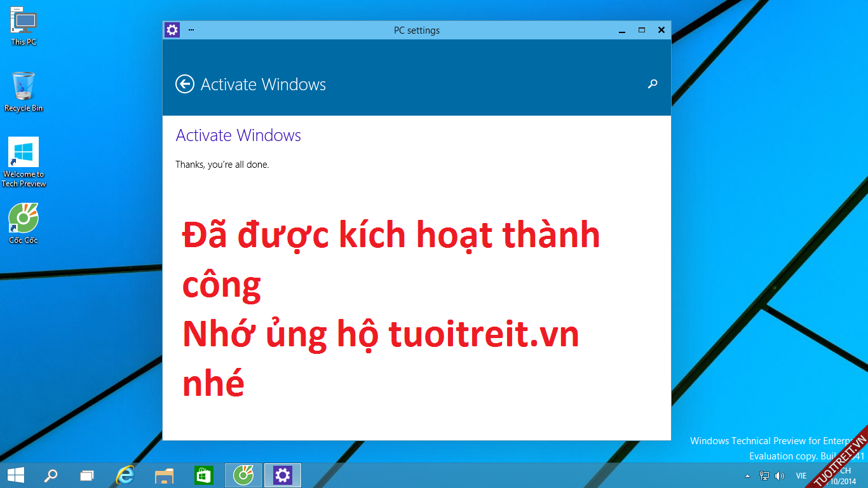Viewport: 868px width, 488px height.
Task: Click the 'Thanks, you're all done.' text
Action: (x=222, y=165)
